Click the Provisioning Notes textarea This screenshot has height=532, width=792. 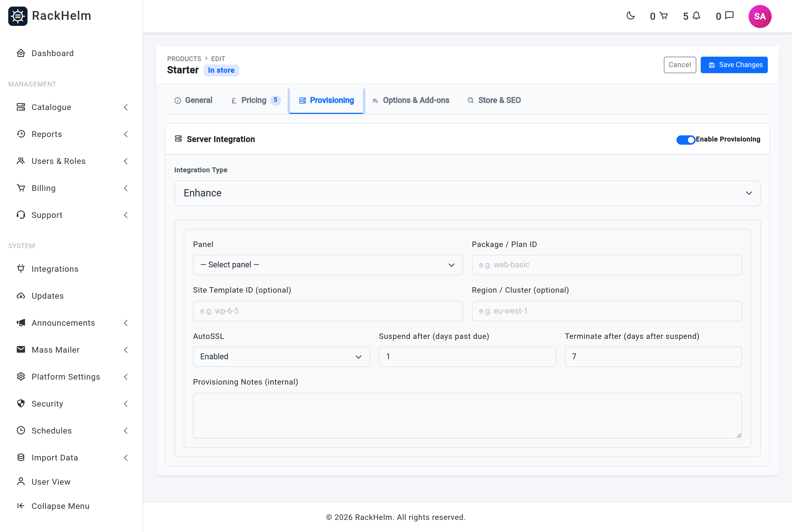[x=467, y=415]
